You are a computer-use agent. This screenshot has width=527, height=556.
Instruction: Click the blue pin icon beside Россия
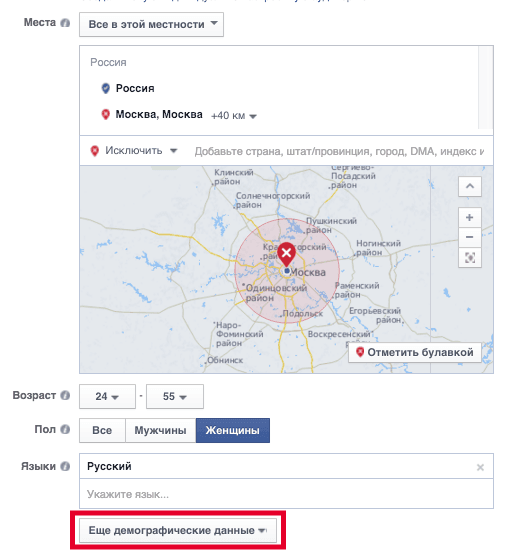[x=105, y=88]
